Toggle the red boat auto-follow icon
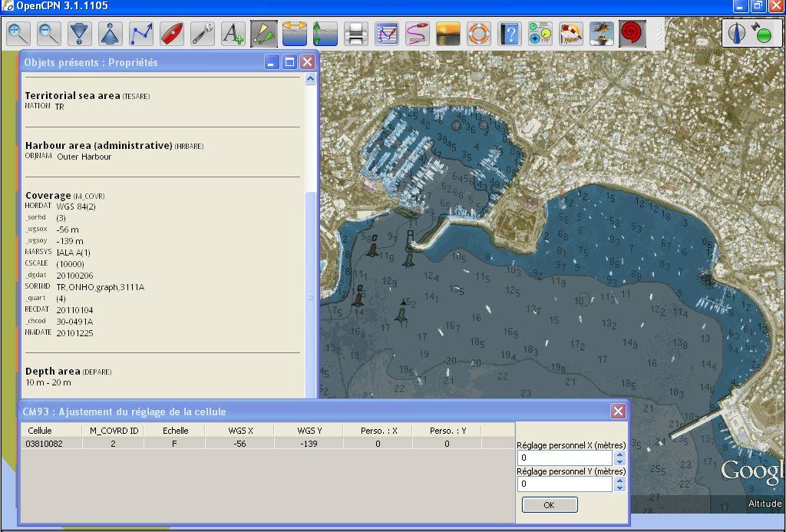 pyautogui.click(x=172, y=34)
